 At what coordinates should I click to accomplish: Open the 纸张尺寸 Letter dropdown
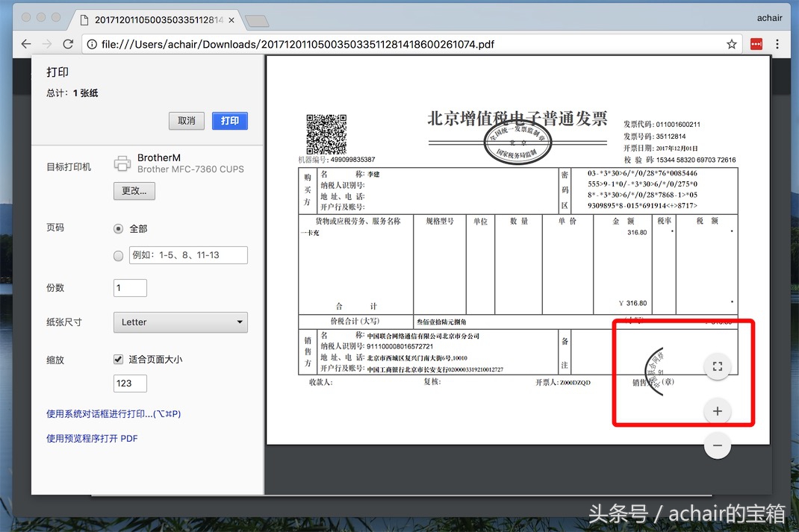[x=180, y=322]
